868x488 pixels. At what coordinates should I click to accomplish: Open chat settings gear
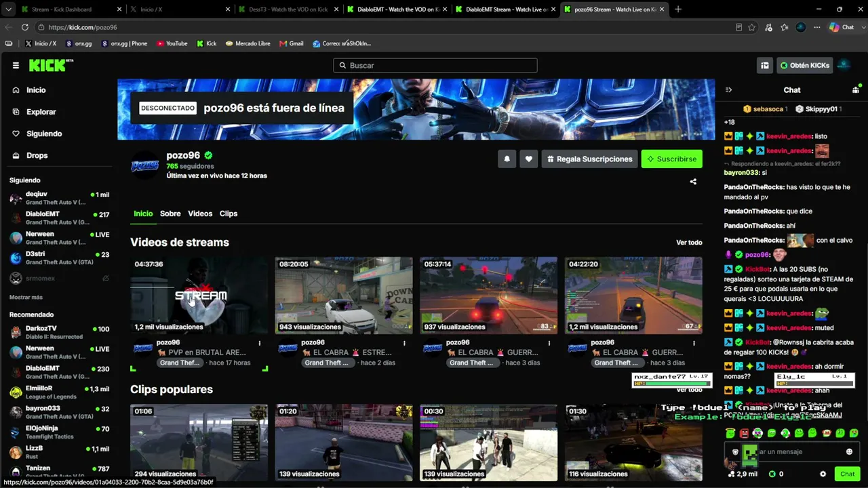coord(823,474)
